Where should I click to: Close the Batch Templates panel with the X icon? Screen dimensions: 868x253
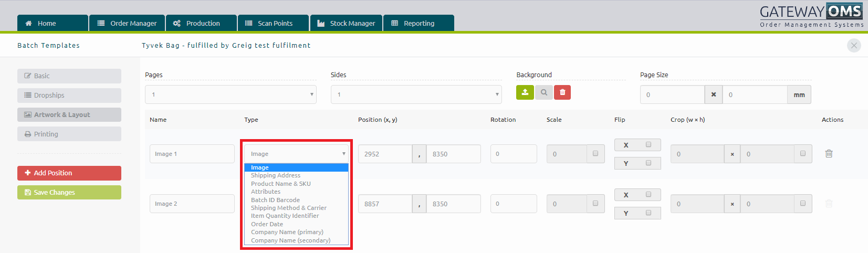point(854,46)
